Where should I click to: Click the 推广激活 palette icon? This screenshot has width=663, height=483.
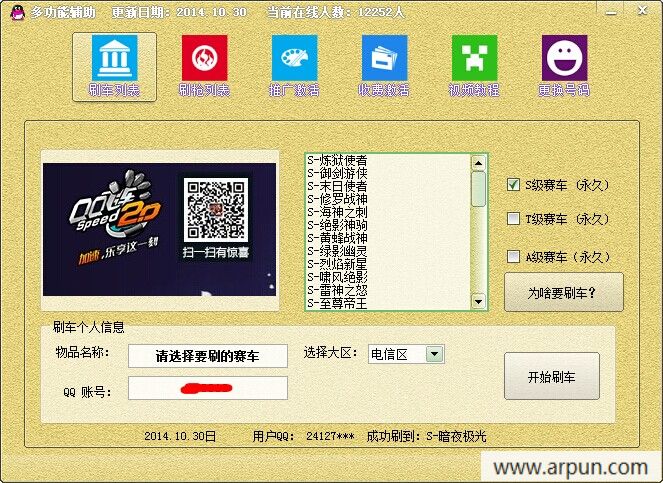[295, 58]
